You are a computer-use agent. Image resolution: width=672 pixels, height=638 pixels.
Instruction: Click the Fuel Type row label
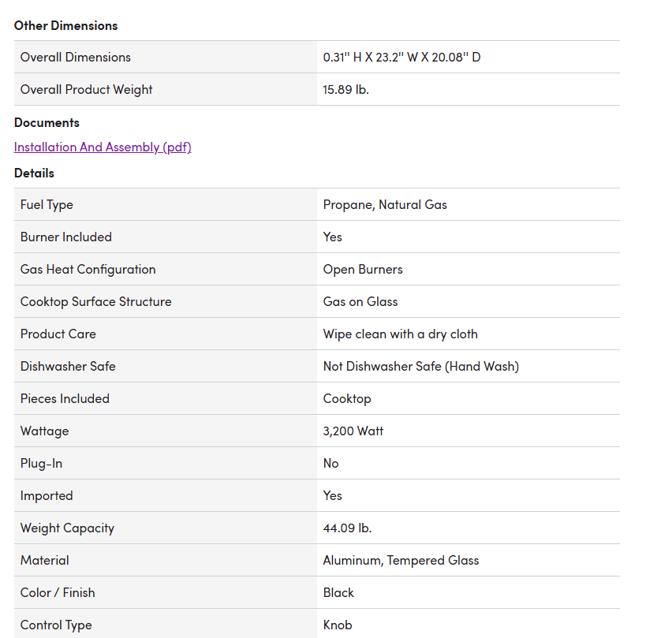tap(47, 205)
